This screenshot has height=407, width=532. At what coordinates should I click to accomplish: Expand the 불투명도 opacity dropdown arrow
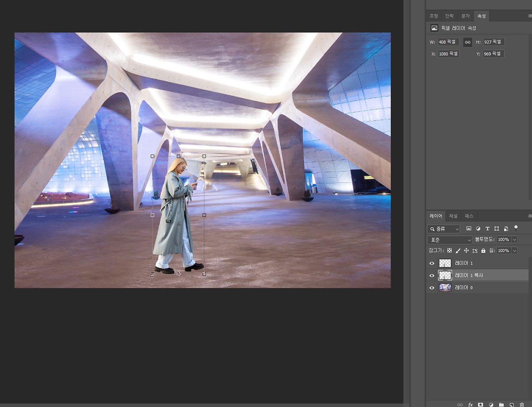tap(514, 240)
